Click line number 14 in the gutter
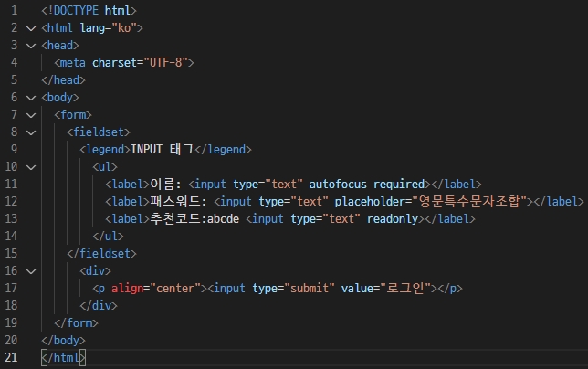The image size is (588, 369). point(11,236)
